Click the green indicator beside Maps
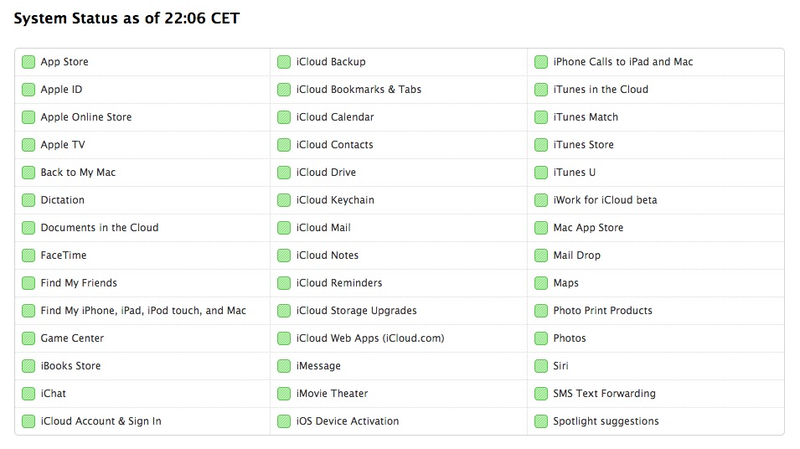Screen dimensions: 800x449 (541, 283)
